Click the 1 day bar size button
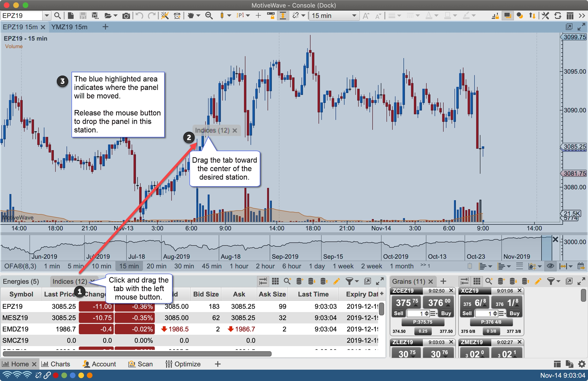The height and width of the screenshot is (381, 588). (x=317, y=266)
